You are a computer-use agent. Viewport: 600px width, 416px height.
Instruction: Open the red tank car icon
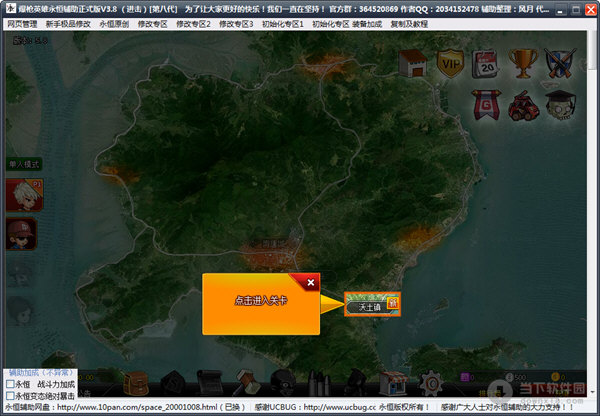point(523,106)
